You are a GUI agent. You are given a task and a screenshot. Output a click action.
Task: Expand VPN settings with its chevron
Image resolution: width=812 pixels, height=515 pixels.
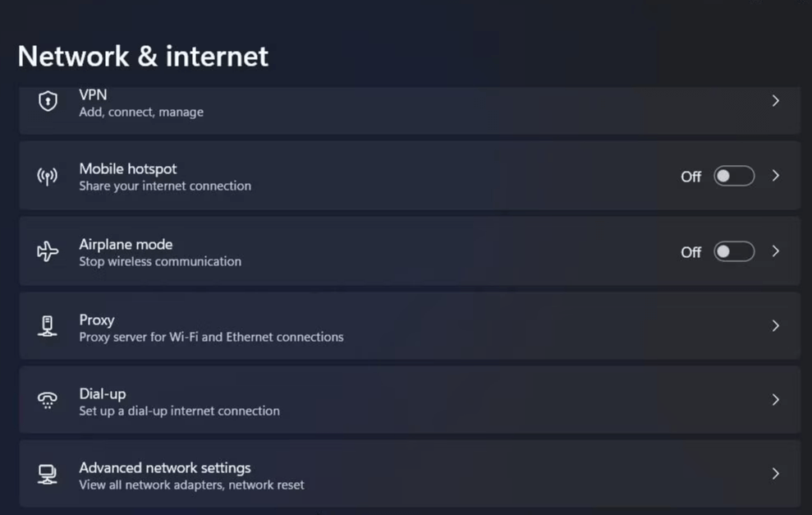click(775, 101)
